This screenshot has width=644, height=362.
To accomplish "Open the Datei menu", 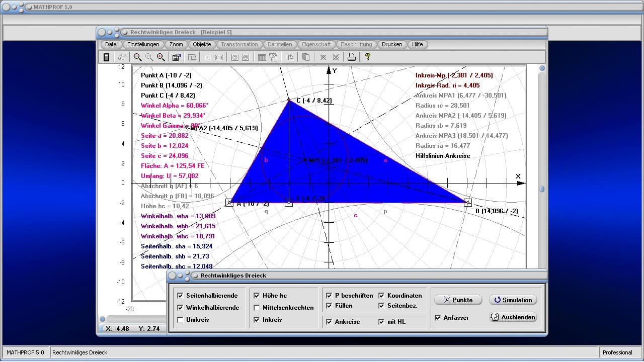I will pyautogui.click(x=112, y=44).
